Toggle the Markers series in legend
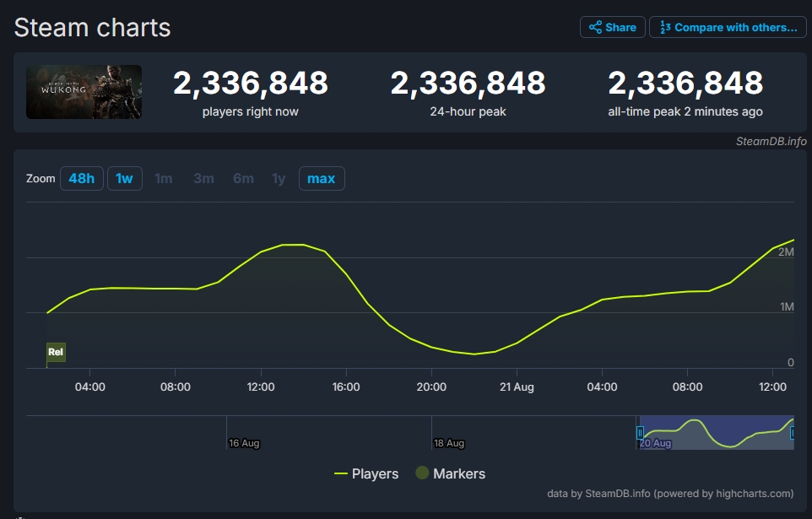Screen dimensions: 812x519 [x=451, y=473]
